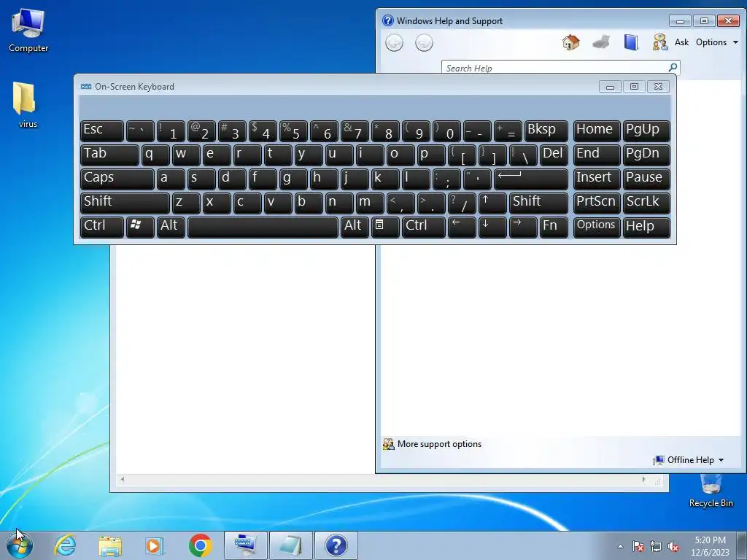Click the Del key
747x560 pixels.
coord(554,155)
